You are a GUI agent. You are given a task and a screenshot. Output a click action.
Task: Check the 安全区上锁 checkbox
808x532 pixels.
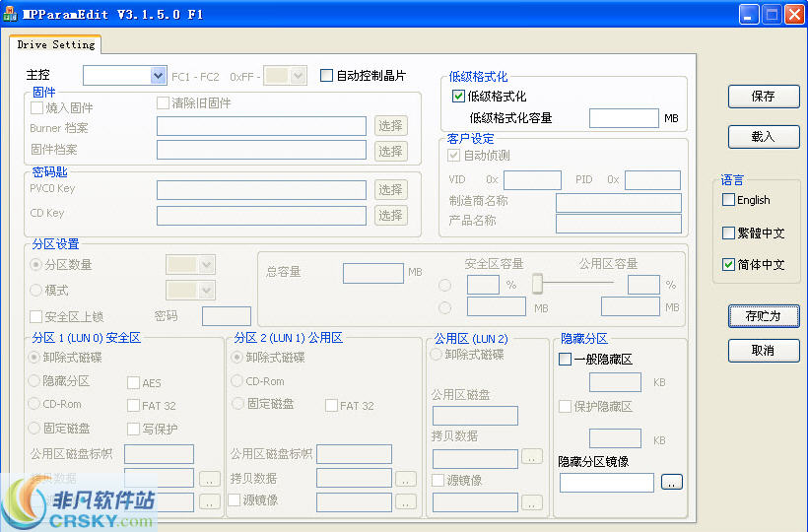(36, 316)
